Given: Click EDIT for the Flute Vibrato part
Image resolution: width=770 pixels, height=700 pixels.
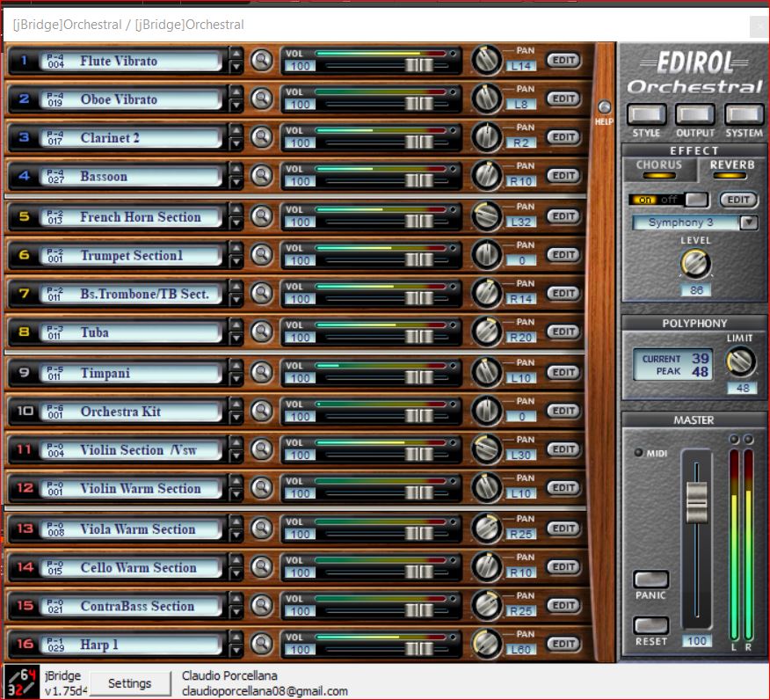Looking at the screenshot, I should 563,60.
